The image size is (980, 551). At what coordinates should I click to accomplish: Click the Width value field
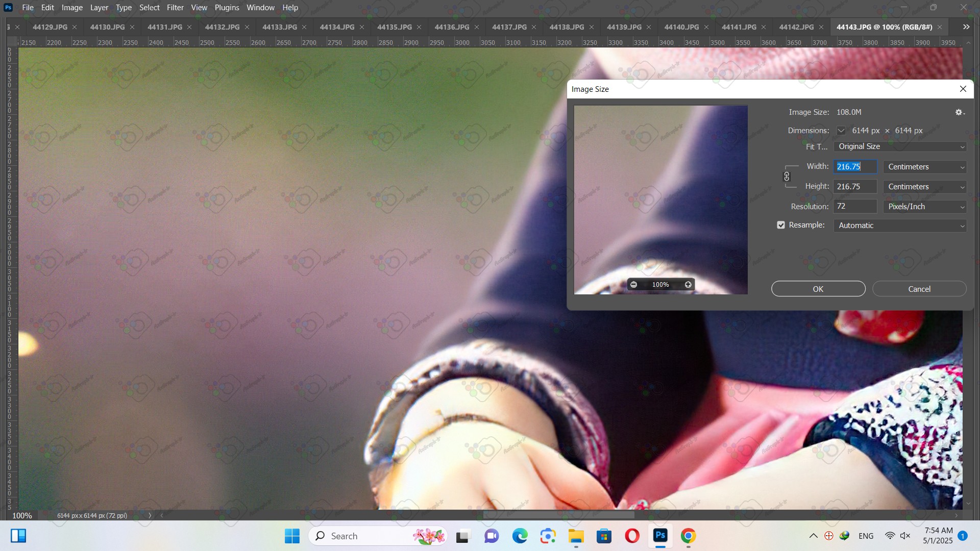(x=855, y=167)
